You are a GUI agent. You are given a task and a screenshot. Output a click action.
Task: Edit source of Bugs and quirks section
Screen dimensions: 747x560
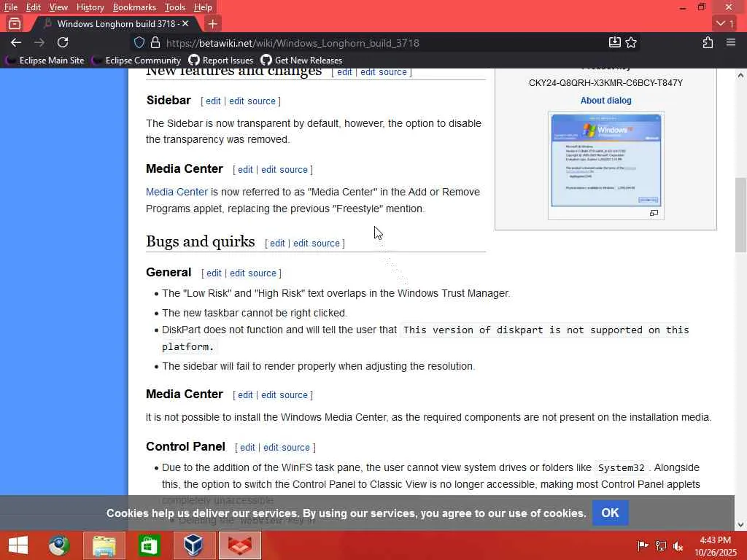(317, 244)
